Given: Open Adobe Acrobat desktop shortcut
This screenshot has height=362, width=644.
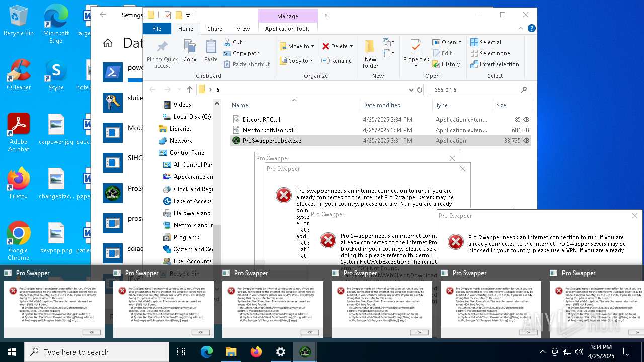Looking at the screenshot, I should (19, 132).
